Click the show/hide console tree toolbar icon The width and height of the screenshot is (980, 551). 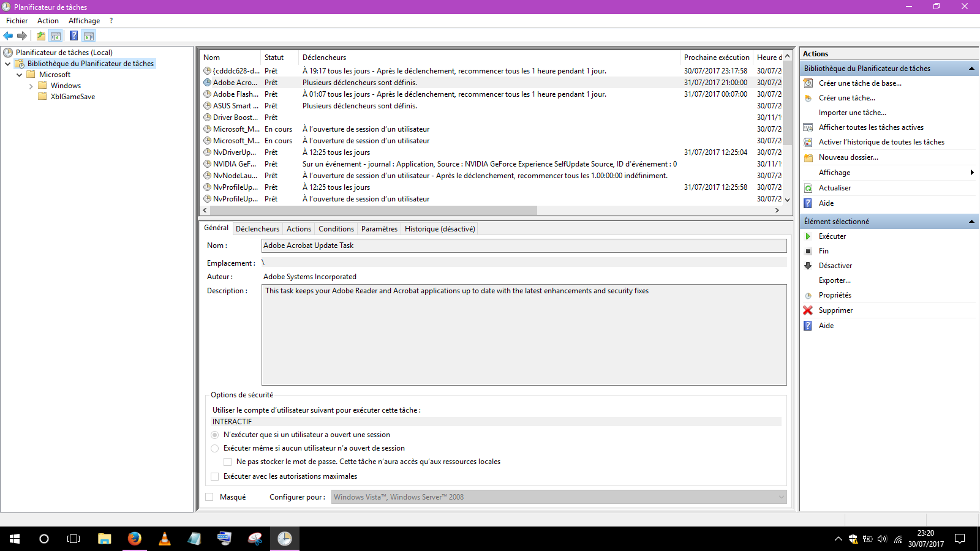[56, 36]
